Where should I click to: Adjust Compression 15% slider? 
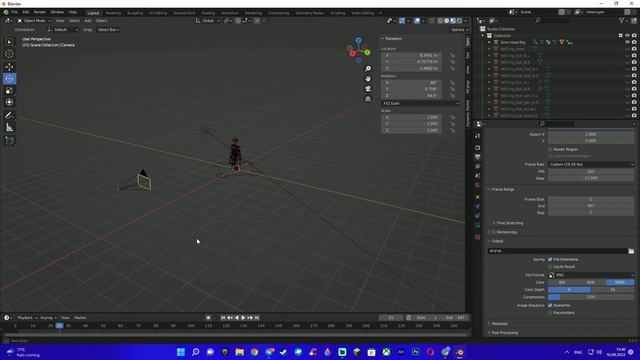(591, 297)
